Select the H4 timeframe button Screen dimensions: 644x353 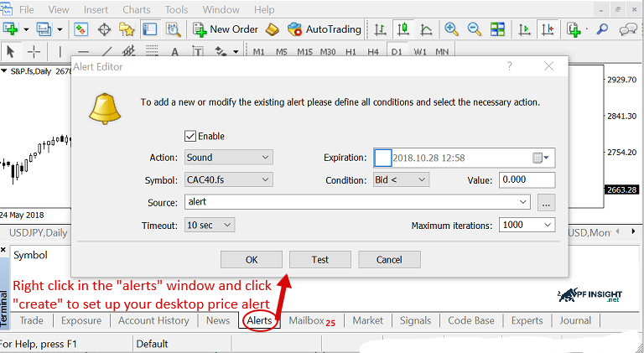point(372,52)
